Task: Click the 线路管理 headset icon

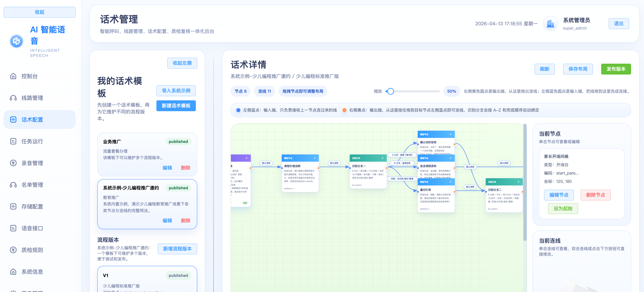Action: point(13,98)
